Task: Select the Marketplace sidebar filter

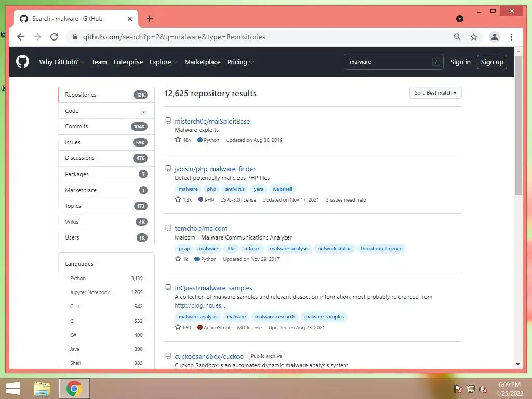Action: tap(106, 190)
